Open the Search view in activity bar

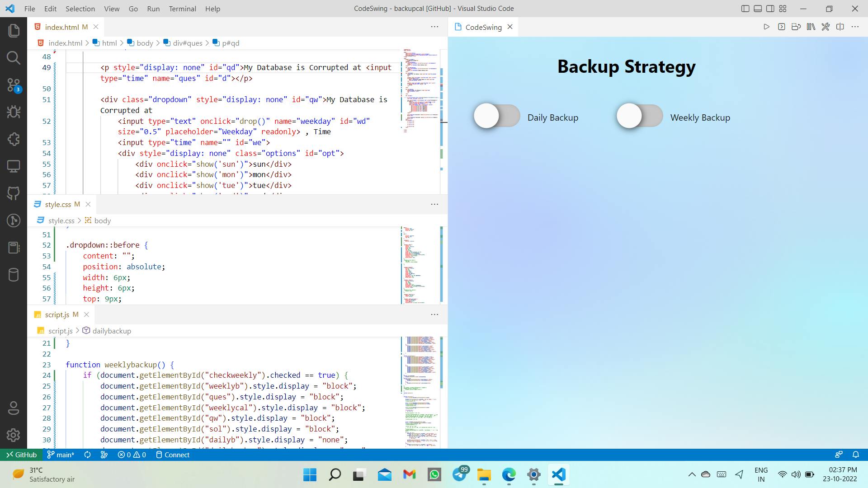(x=14, y=58)
